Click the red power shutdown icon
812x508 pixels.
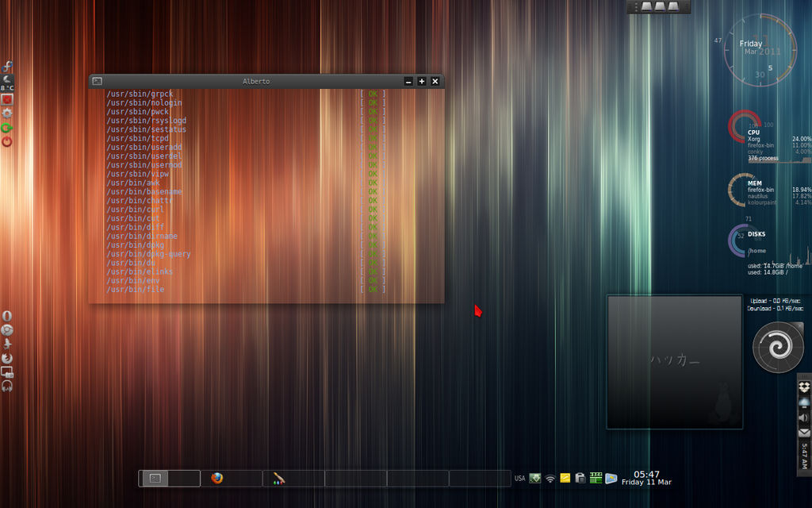(x=6, y=141)
